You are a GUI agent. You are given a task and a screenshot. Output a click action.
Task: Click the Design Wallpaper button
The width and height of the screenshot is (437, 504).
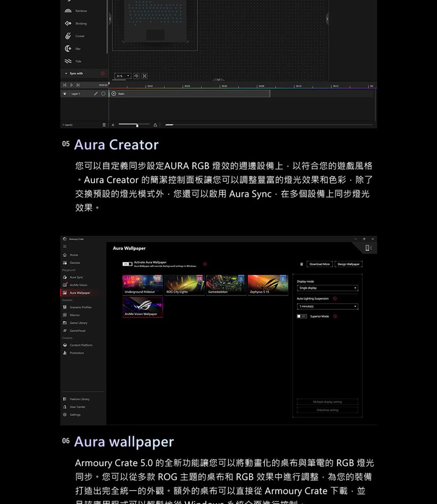(x=348, y=264)
